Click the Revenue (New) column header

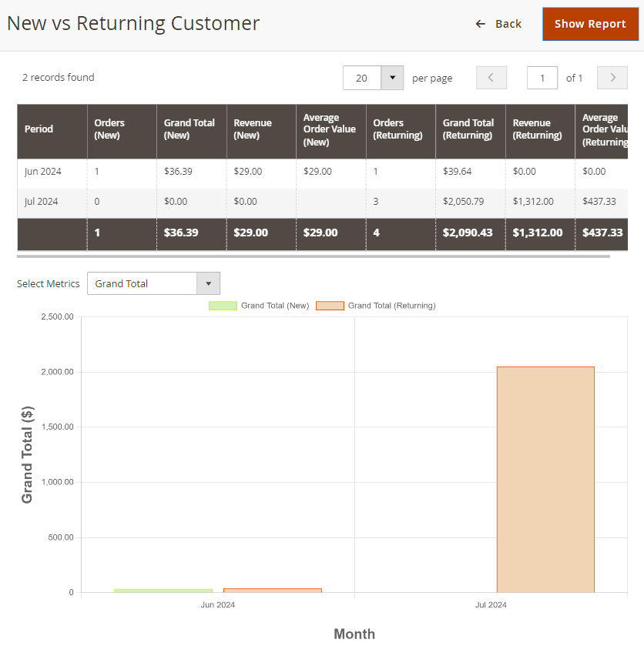coord(261,132)
